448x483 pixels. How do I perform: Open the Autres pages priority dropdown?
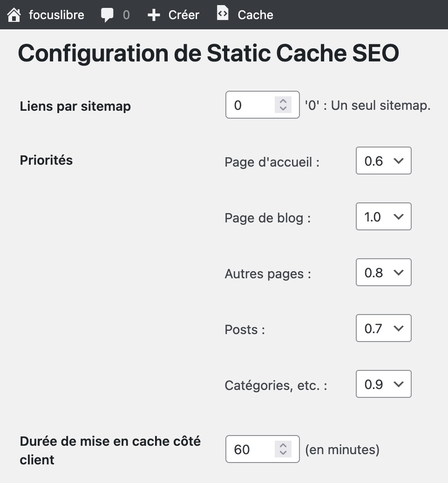pyautogui.click(x=384, y=272)
